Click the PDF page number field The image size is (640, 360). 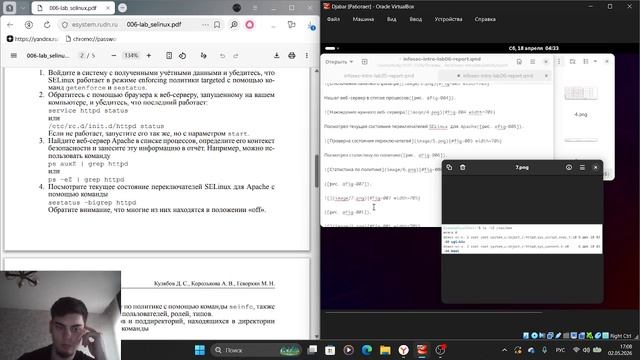coord(82,56)
